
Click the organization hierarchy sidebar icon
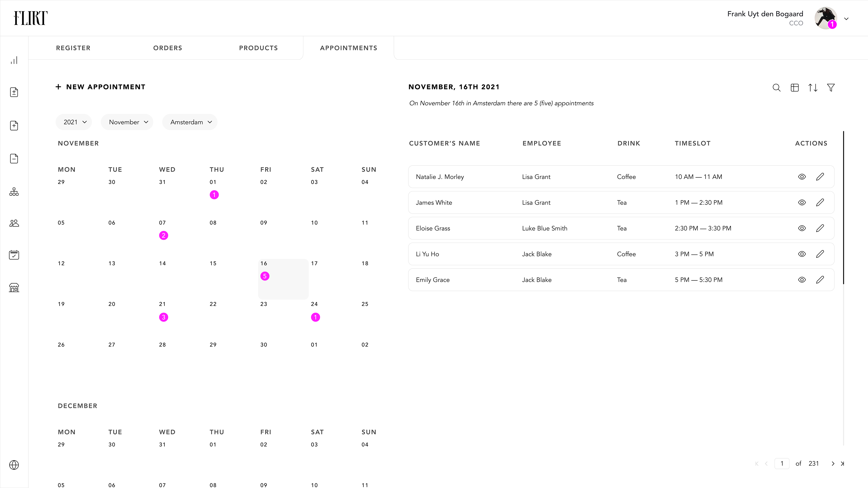pos(14,192)
